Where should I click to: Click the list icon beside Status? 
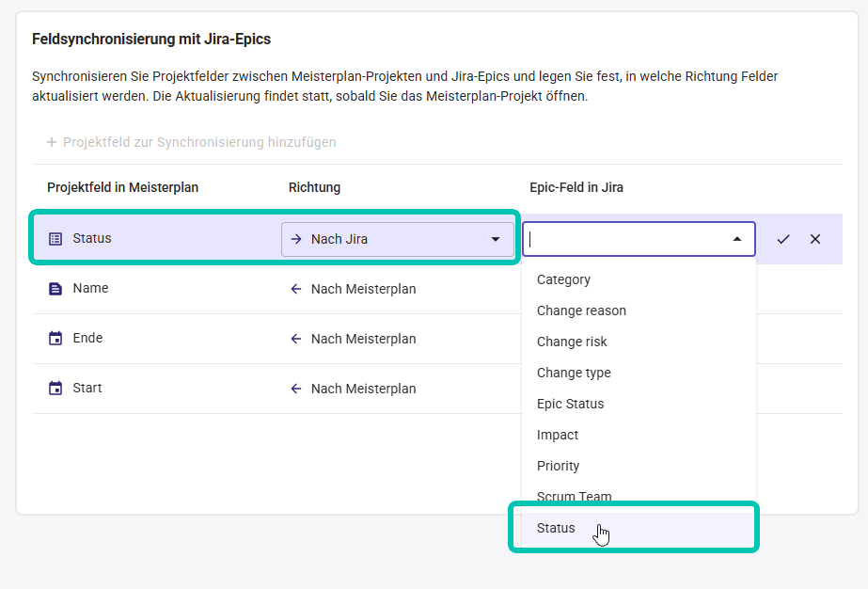pyautogui.click(x=55, y=239)
